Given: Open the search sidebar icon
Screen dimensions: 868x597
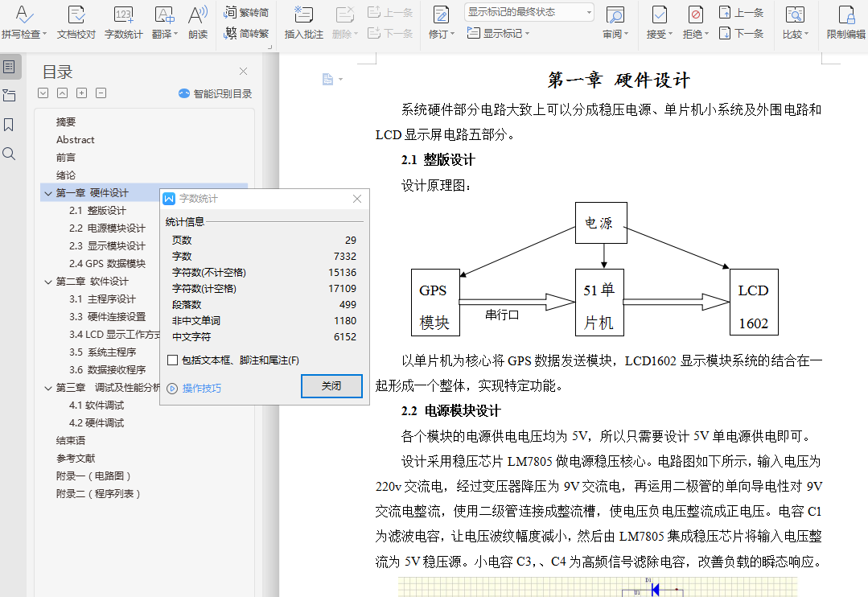Looking at the screenshot, I should pos(9,154).
